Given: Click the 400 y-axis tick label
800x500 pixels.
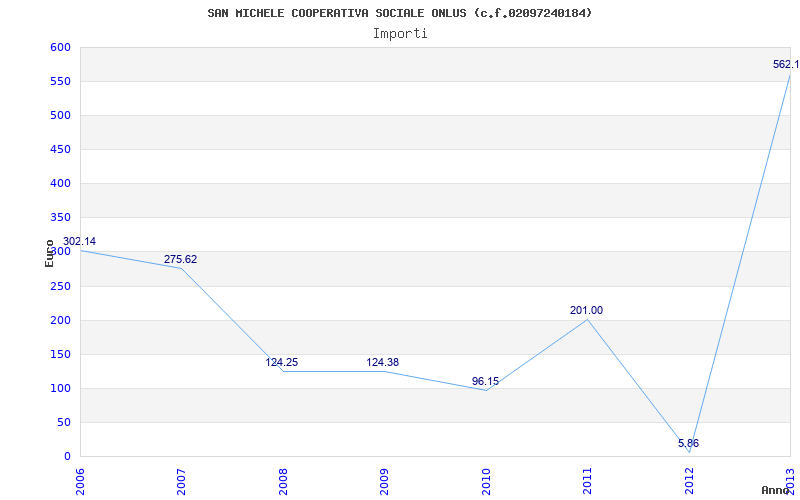Looking at the screenshot, I should point(60,184).
